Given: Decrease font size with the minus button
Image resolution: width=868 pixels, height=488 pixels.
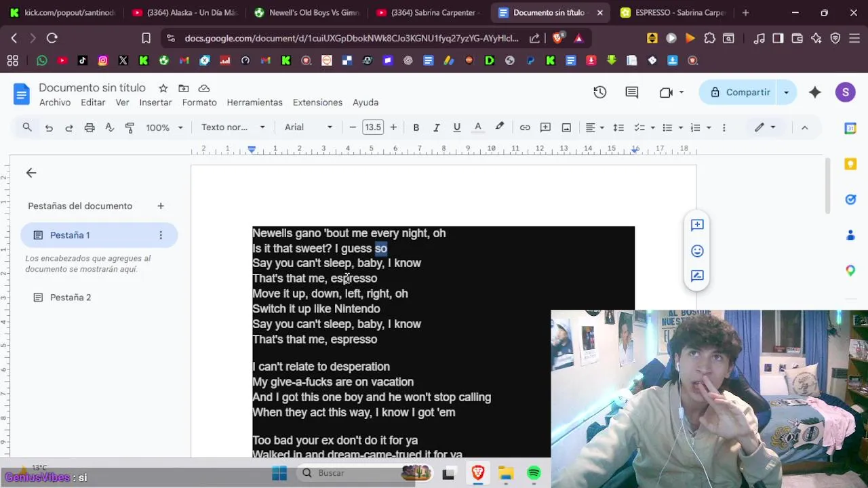Looking at the screenshot, I should click(x=353, y=127).
